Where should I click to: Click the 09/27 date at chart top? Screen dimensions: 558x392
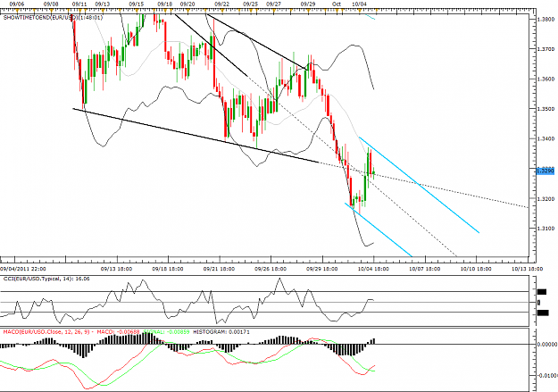click(273, 4)
